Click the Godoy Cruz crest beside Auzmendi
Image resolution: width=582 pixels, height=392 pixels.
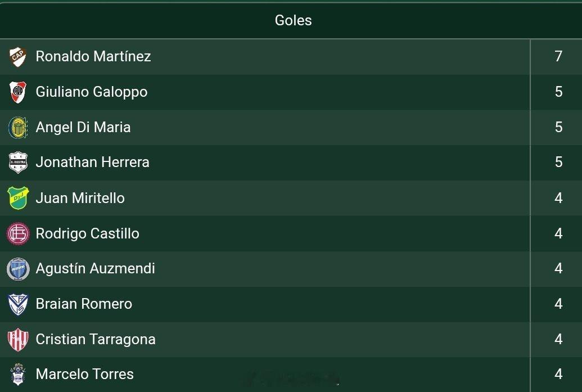pos(17,269)
